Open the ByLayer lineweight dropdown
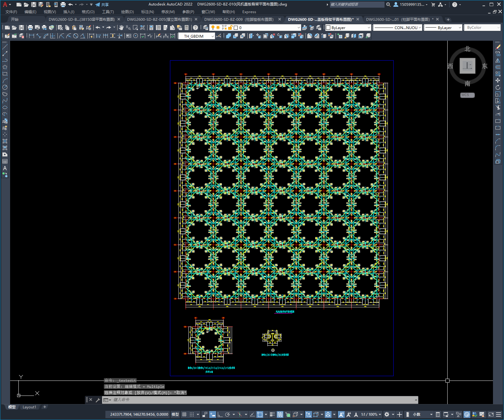Screen dimensions: 504x420 coord(443,28)
